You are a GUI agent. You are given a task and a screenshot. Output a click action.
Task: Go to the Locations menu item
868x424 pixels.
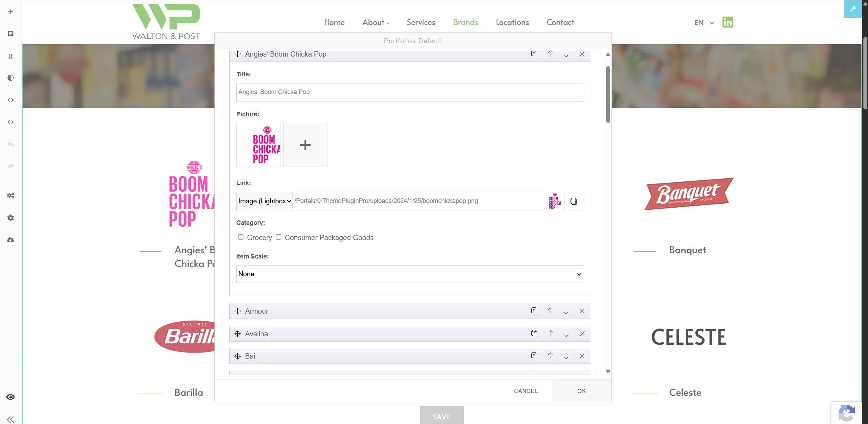click(512, 22)
